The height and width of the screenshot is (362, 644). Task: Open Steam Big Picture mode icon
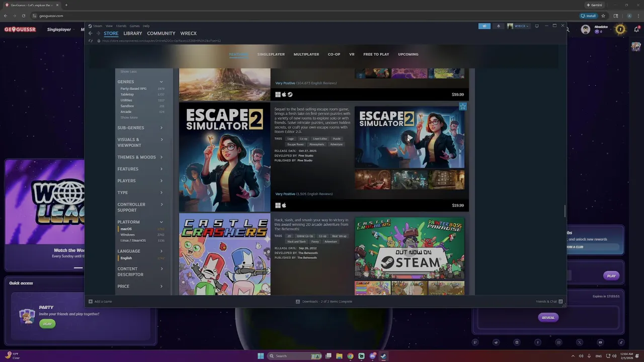click(x=537, y=26)
